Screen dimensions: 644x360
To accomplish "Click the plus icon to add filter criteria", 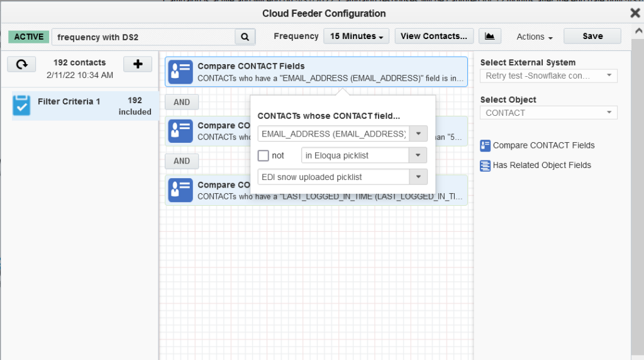I will tap(138, 64).
